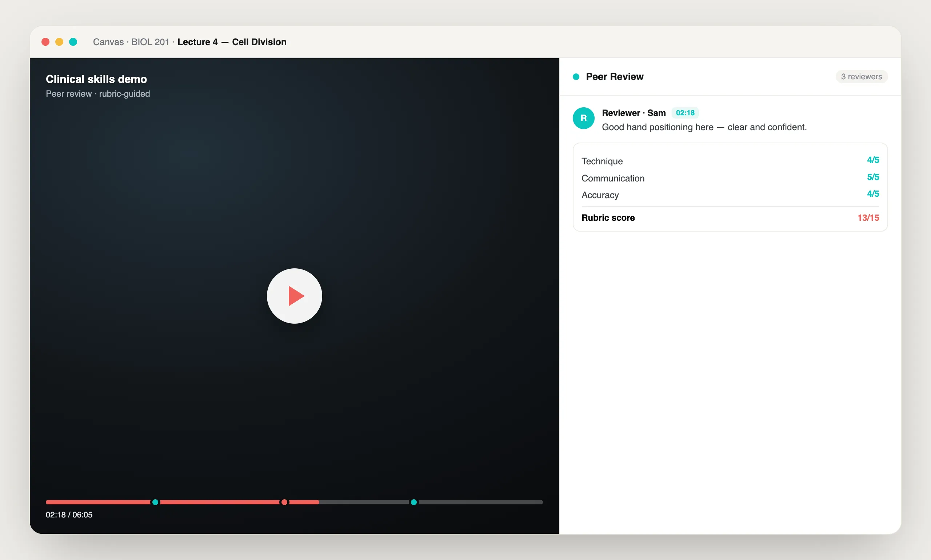931x560 pixels.
Task: Play the Clinical skills demo video
Action: pyautogui.click(x=294, y=296)
